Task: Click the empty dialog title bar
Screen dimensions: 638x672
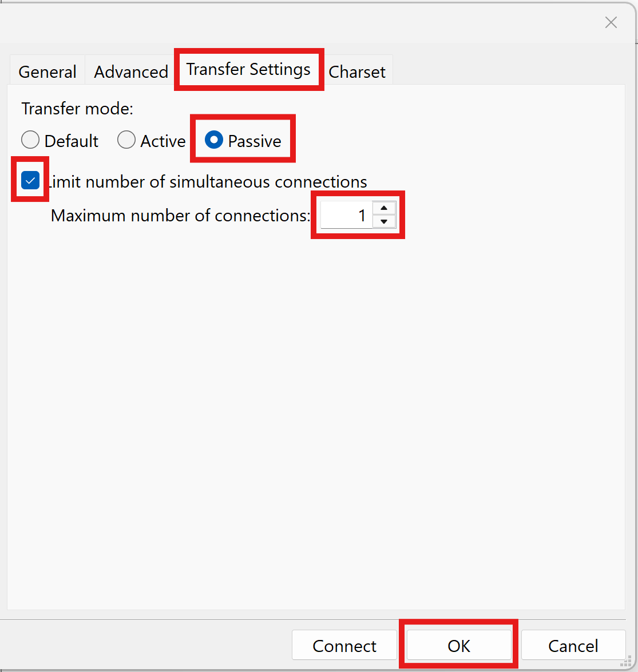Action: click(x=286, y=22)
